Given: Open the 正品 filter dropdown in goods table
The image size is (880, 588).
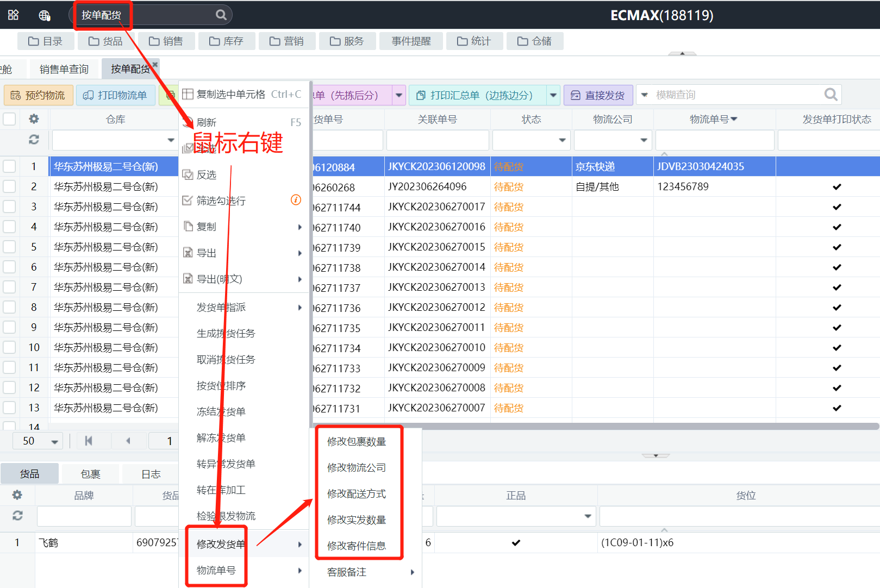Looking at the screenshot, I should pos(588,516).
